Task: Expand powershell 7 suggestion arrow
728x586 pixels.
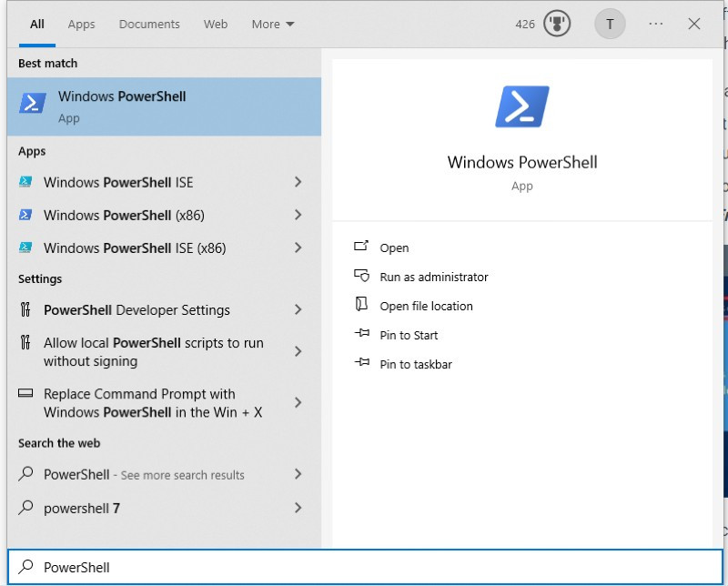Action: click(298, 508)
